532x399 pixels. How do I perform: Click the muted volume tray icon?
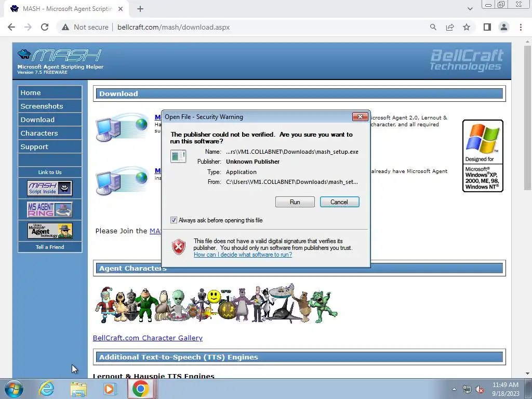click(x=480, y=389)
